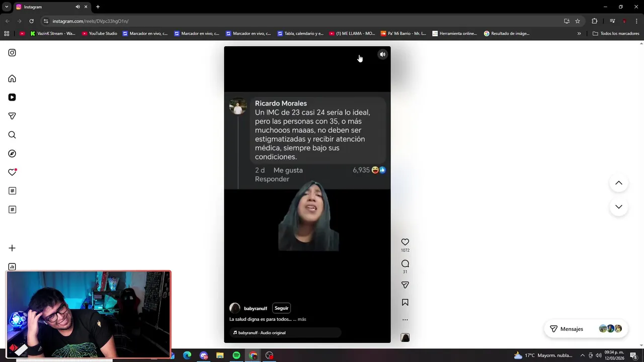Open 'Herramienta online...' bookmark
The width and height of the screenshot is (644, 362).
[x=455, y=34]
